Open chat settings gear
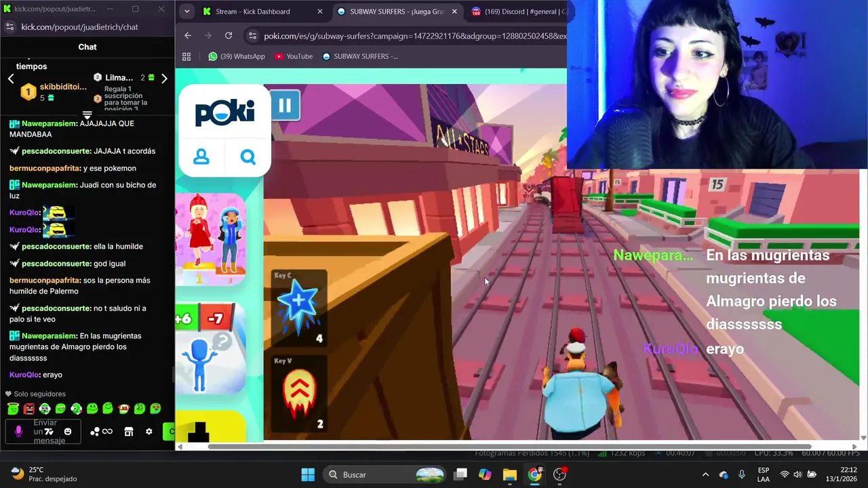The image size is (868, 488). pos(149,431)
